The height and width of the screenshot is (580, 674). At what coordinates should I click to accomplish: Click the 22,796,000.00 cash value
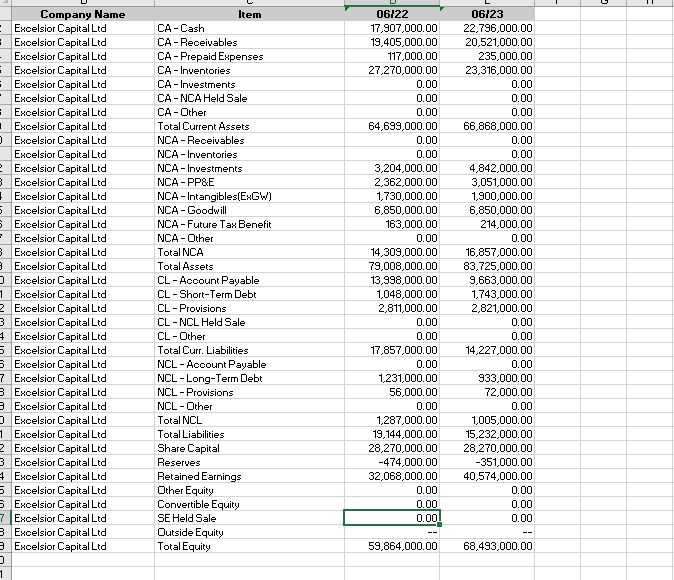(487, 28)
